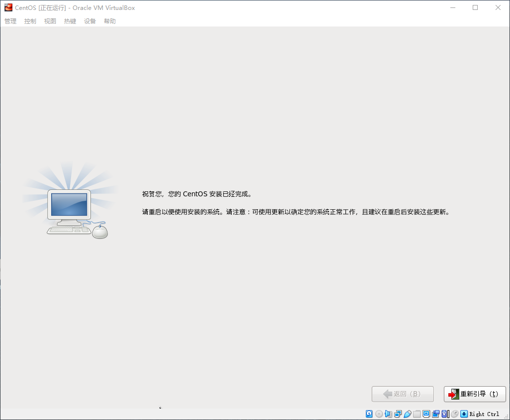Open the 视图 menu
This screenshot has height=420, width=510.
pos(50,21)
